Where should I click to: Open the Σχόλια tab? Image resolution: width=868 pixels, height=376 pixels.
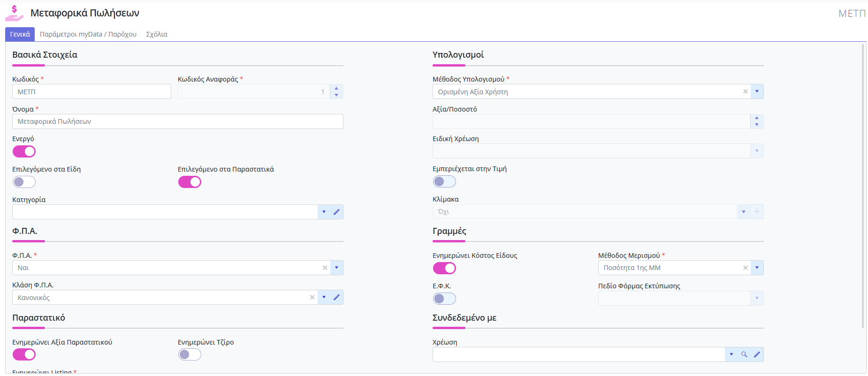(157, 34)
